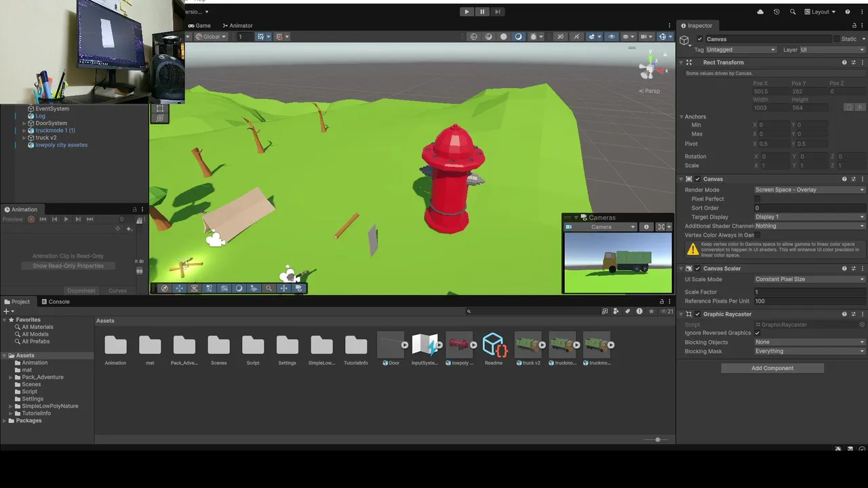Uncheck the Ignore Reversed Graphics checkbox
868x488 pixels.
point(757,333)
